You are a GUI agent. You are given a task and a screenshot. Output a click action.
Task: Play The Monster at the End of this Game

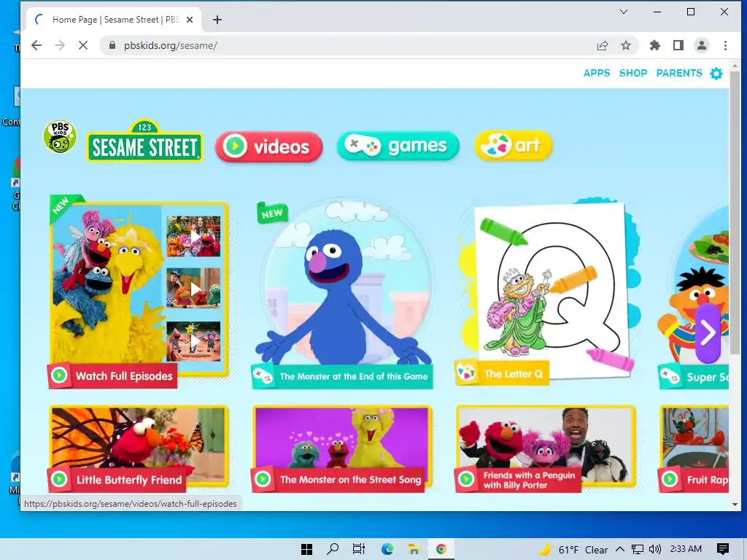tap(342, 294)
